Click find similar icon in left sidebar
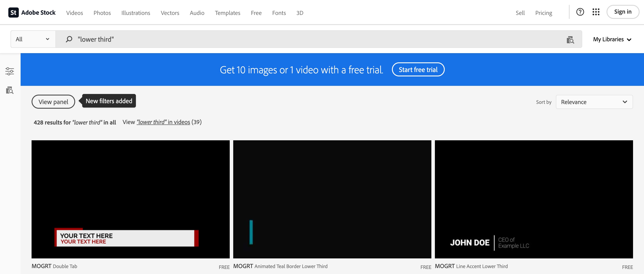This screenshot has width=644, height=274. click(10, 90)
